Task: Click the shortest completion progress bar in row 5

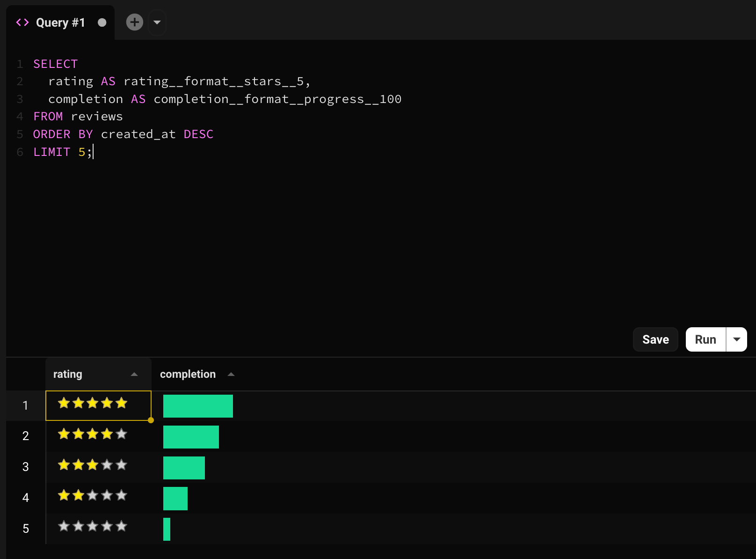Action: pyautogui.click(x=167, y=529)
